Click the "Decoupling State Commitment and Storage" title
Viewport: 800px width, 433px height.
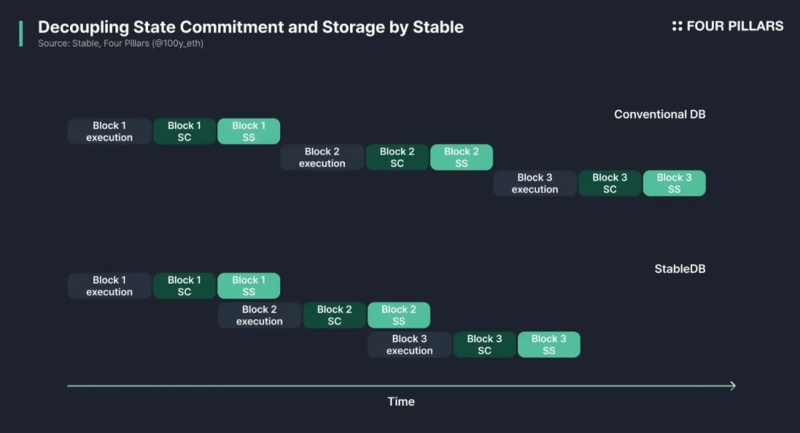tap(250, 26)
